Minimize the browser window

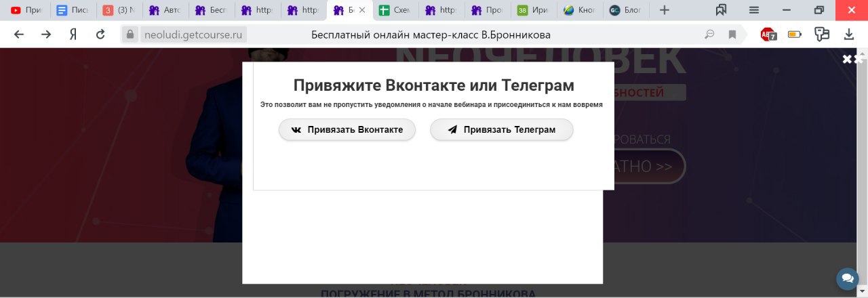point(787,10)
